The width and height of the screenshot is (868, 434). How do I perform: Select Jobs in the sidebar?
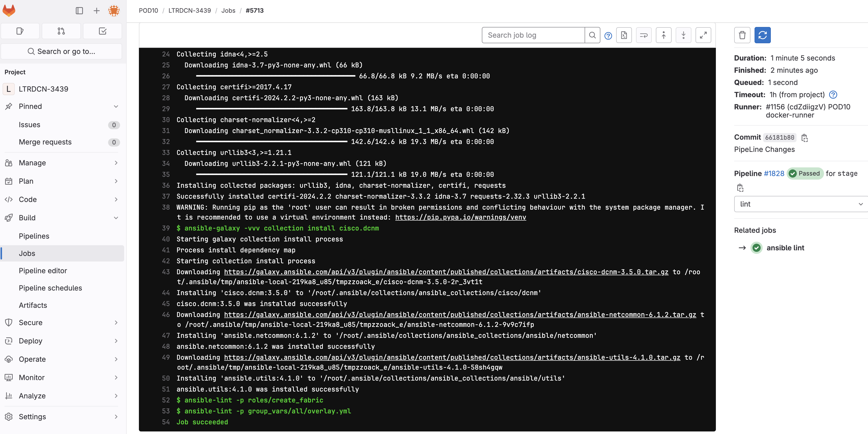[63, 253]
